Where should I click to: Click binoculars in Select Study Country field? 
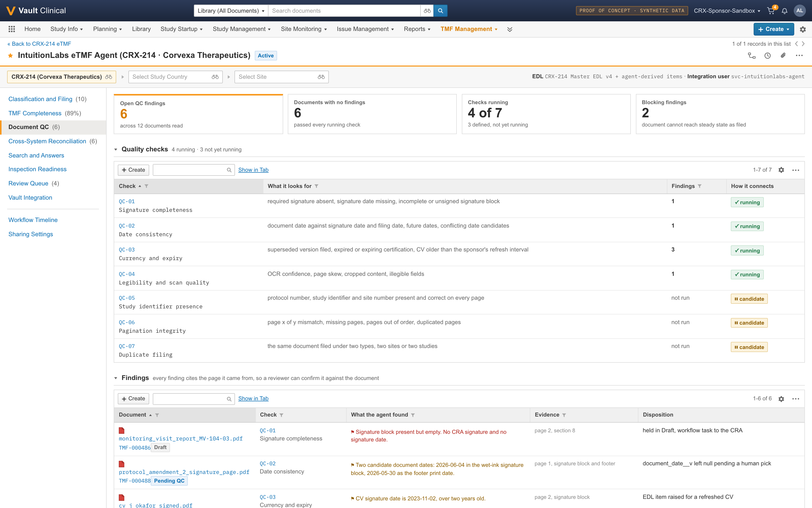pos(215,77)
